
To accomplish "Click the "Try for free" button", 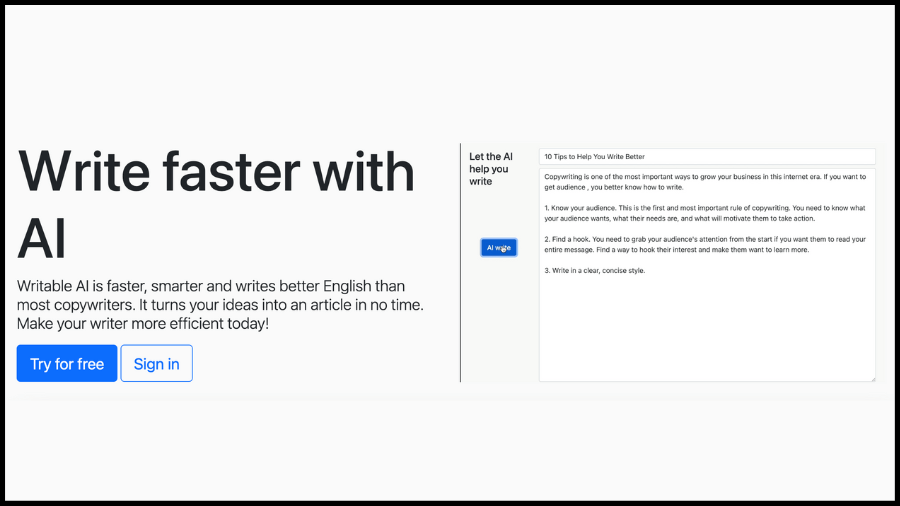I will 67,364.
